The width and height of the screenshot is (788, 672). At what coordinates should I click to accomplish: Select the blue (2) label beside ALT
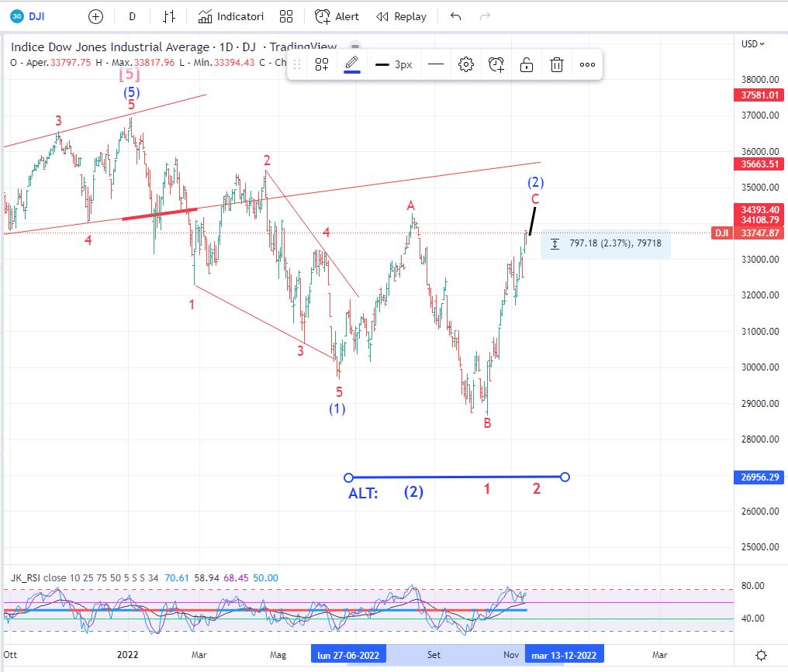413,491
